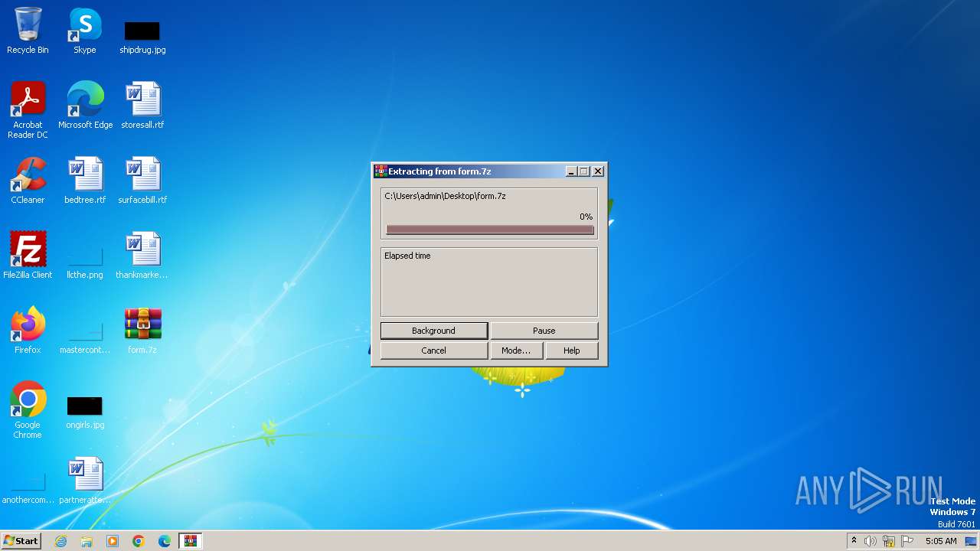Open the FileZilla Client shortcut
The height and width of the screenshot is (551, 980).
[x=28, y=255]
